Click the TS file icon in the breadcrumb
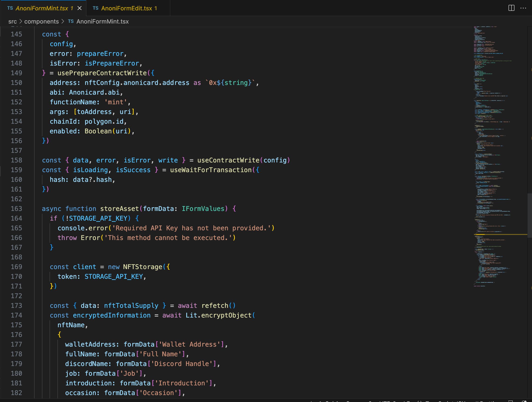 (71, 21)
